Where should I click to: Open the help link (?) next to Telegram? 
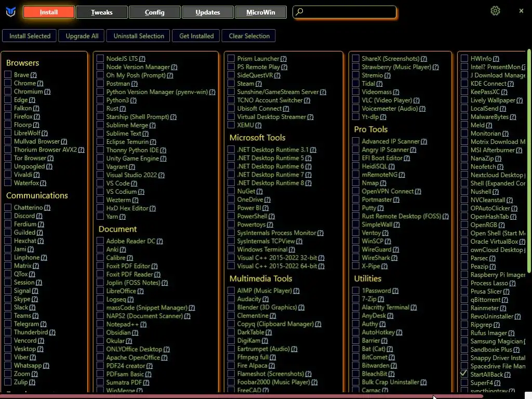tap(44, 324)
